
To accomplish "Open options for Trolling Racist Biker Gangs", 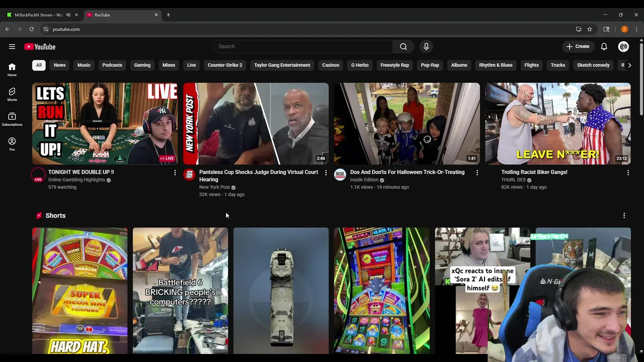I will [x=628, y=172].
